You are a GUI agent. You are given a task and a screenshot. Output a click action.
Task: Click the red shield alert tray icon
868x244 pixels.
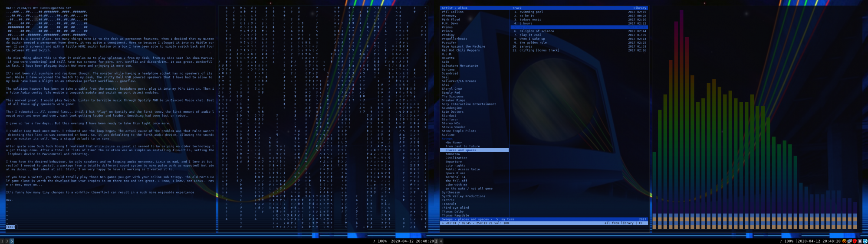pos(855,241)
